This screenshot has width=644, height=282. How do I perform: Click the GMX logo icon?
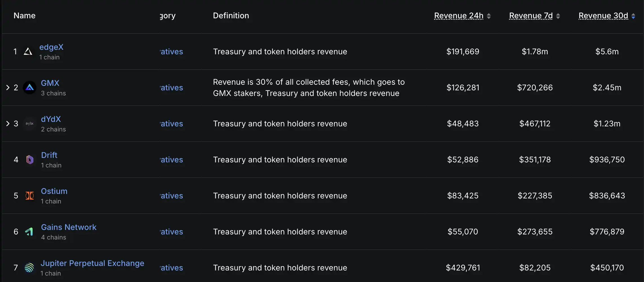(30, 88)
